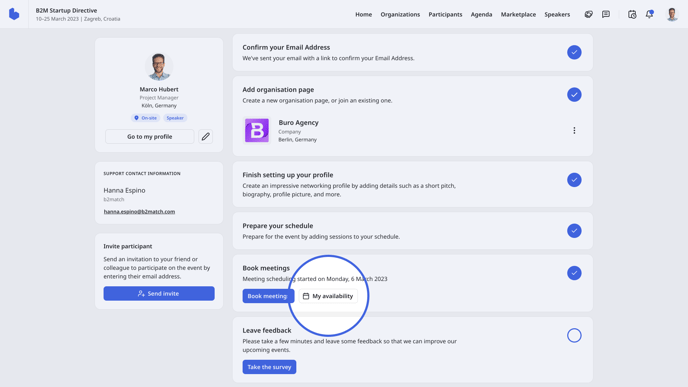This screenshot has width=688, height=387.
Task: Open the messages chat icon
Action: [606, 14]
